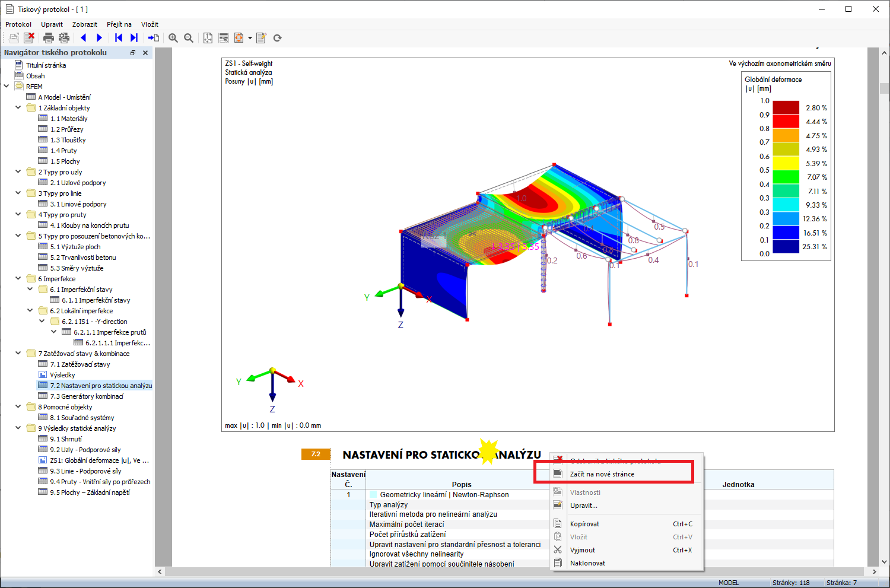Close the Navigátor tiského protokolu panel

(145, 53)
